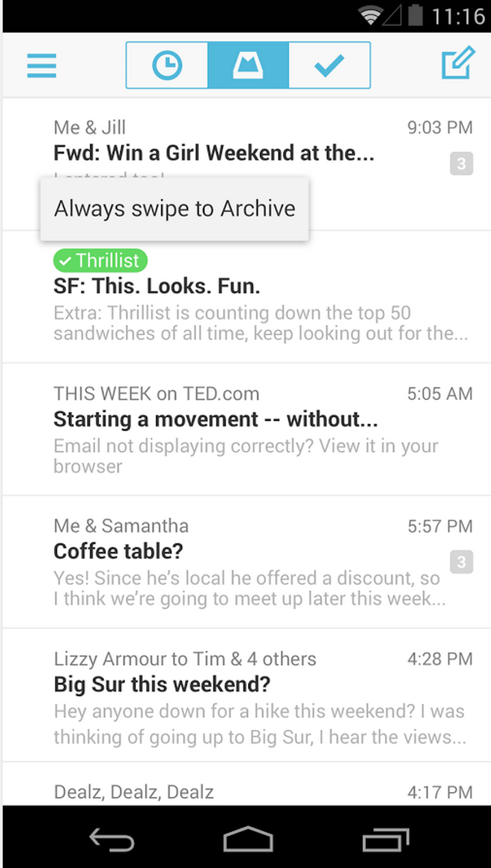Open the SF: This. Looks. Fun. email
This screenshot has height=868, width=491.
pos(260,301)
